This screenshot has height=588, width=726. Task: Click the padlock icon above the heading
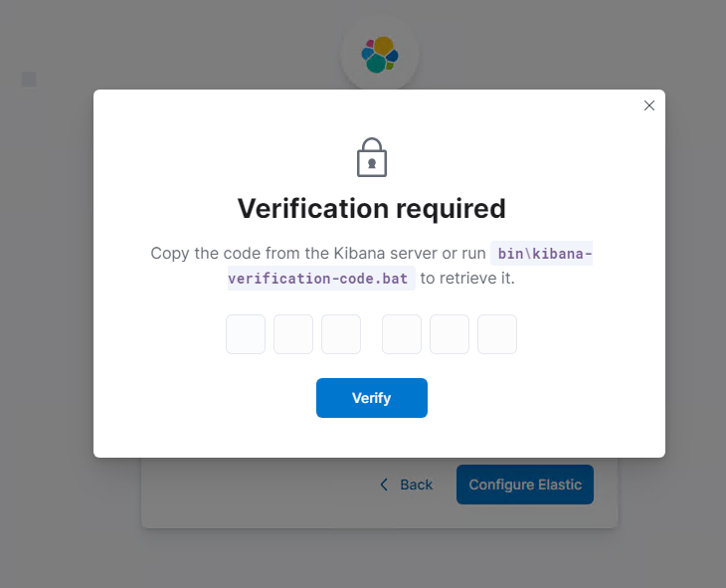372,157
